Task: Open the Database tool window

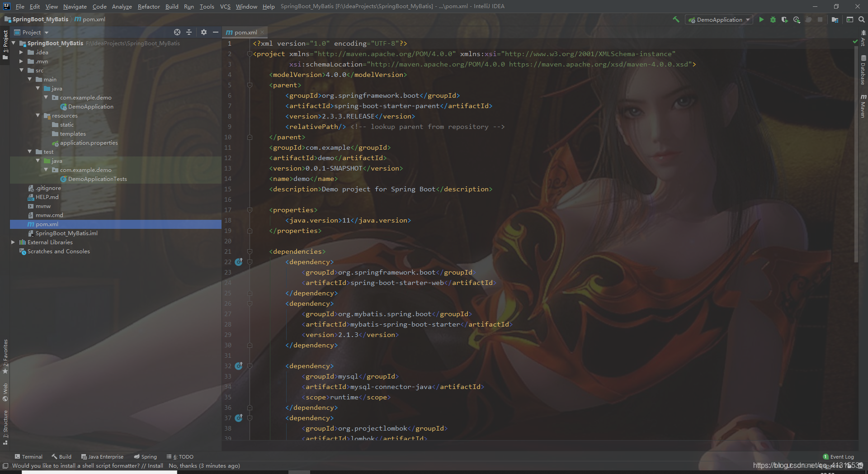Action: point(863,70)
